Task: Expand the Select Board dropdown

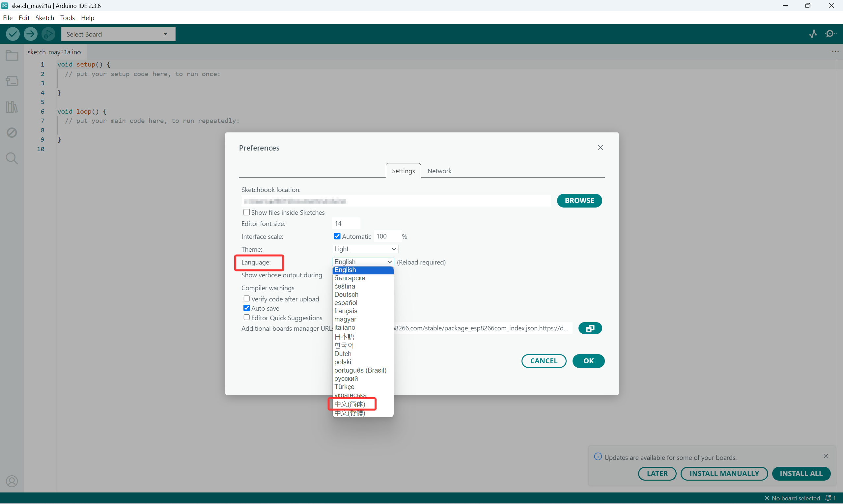Action: click(118, 34)
